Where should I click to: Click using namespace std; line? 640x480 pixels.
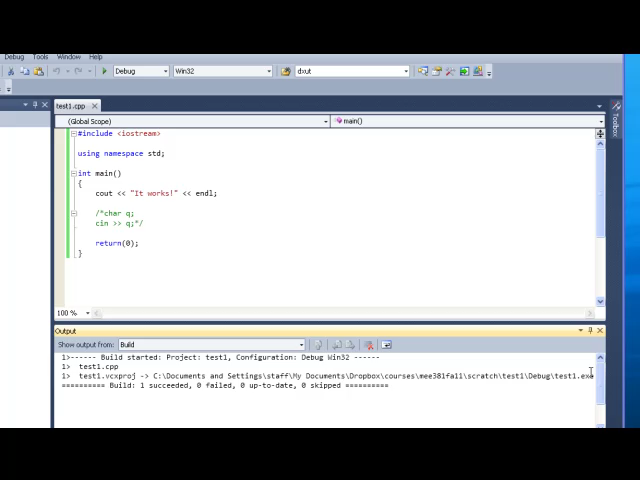point(121,153)
